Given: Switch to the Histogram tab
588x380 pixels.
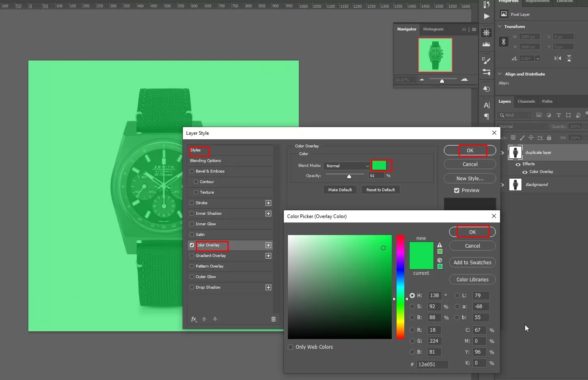Looking at the screenshot, I should [x=433, y=29].
